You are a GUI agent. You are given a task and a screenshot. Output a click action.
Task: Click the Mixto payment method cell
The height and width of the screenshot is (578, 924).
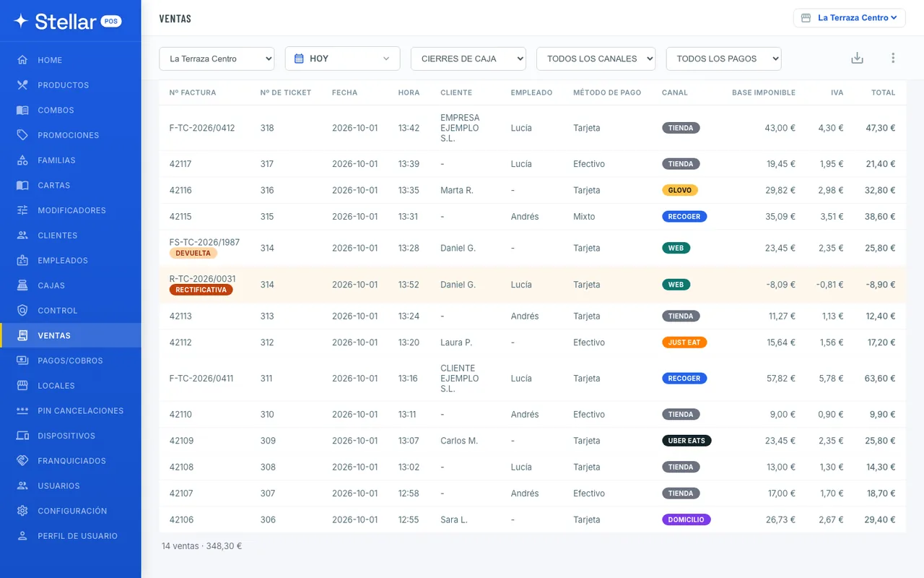point(584,217)
